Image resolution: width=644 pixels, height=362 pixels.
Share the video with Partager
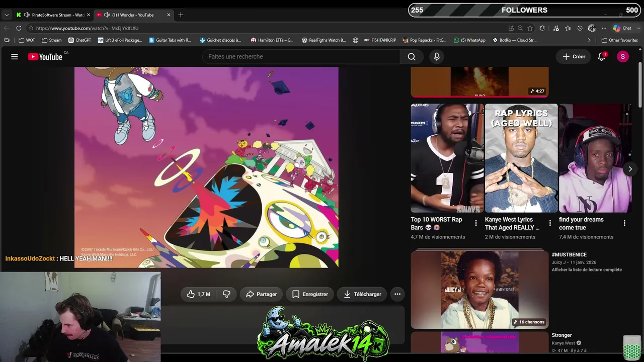[261, 294]
